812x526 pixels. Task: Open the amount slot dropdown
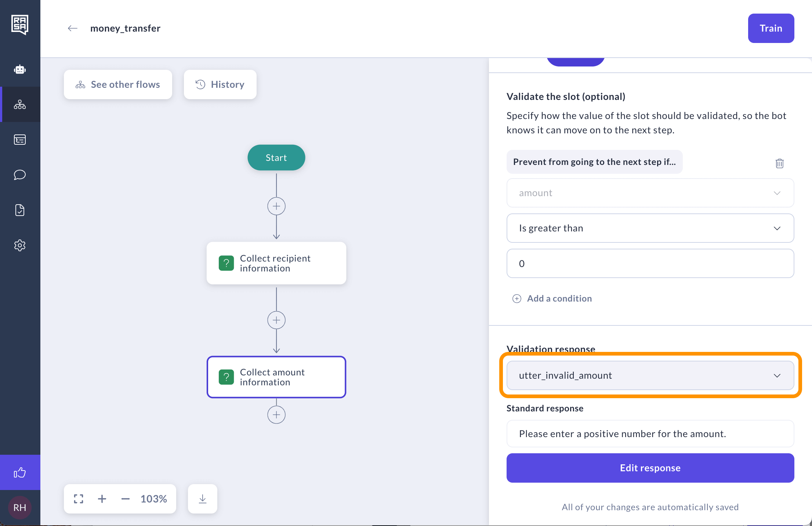pos(650,193)
